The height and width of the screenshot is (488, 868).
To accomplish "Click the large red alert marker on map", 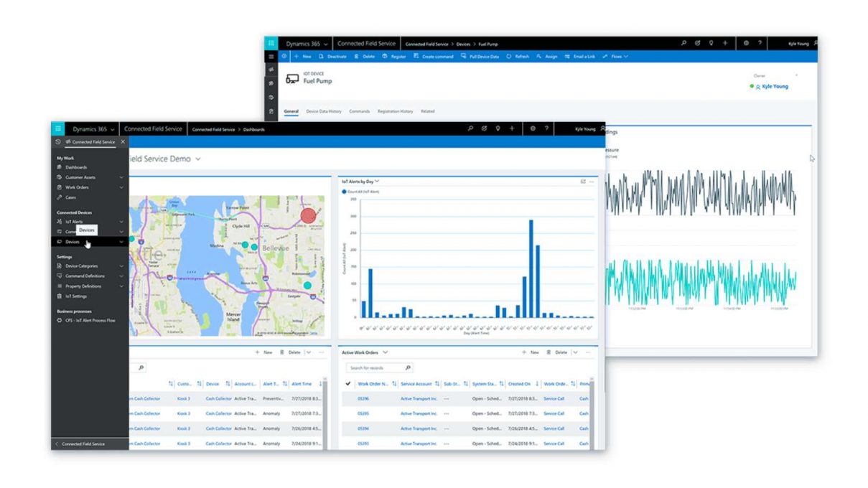I will pos(307,215).
